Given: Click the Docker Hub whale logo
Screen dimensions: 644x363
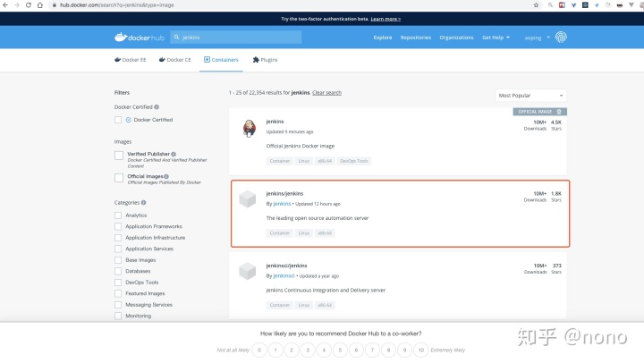Looking at the screenshot, I should point(139,38).
